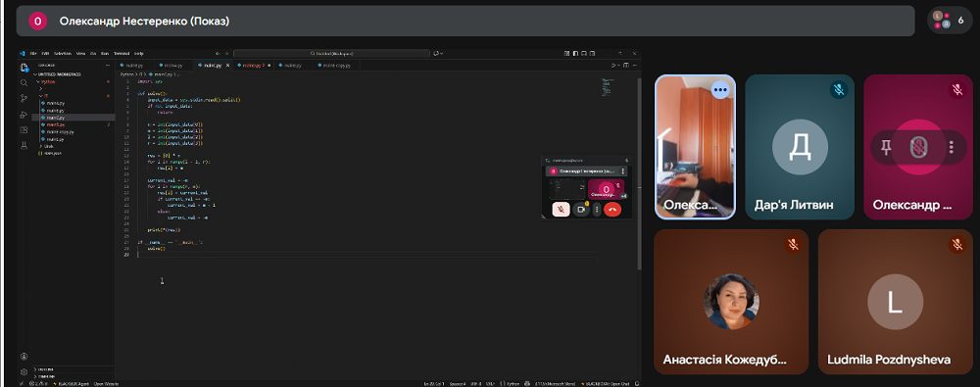Toggle microphone in the mini Meet popup
Viewport: 980px width, 387px height.
point(561,210)
